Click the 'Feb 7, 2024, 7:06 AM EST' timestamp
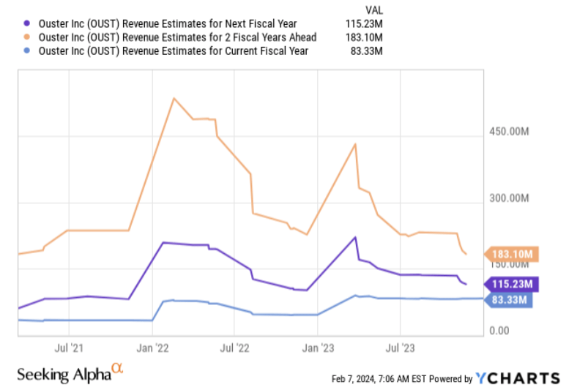Viewport: 588px width, 390px height. (379, 379)
